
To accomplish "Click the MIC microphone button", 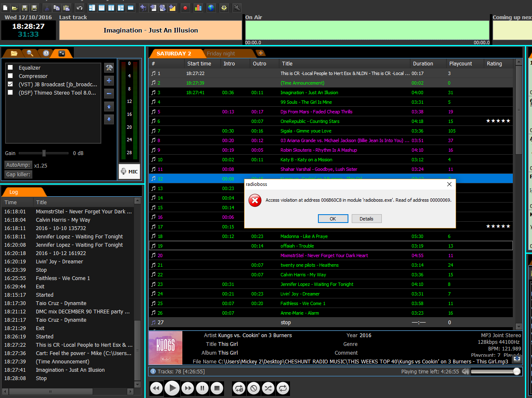I will pos(129,171).
